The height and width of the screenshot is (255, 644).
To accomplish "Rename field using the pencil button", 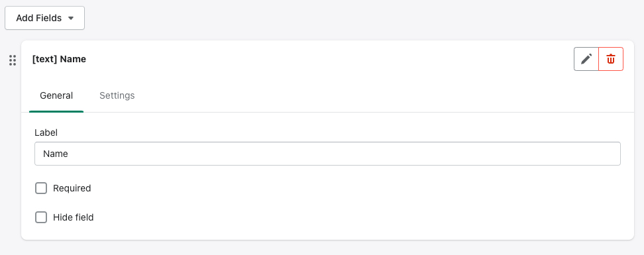I will (x=586, y=59).
